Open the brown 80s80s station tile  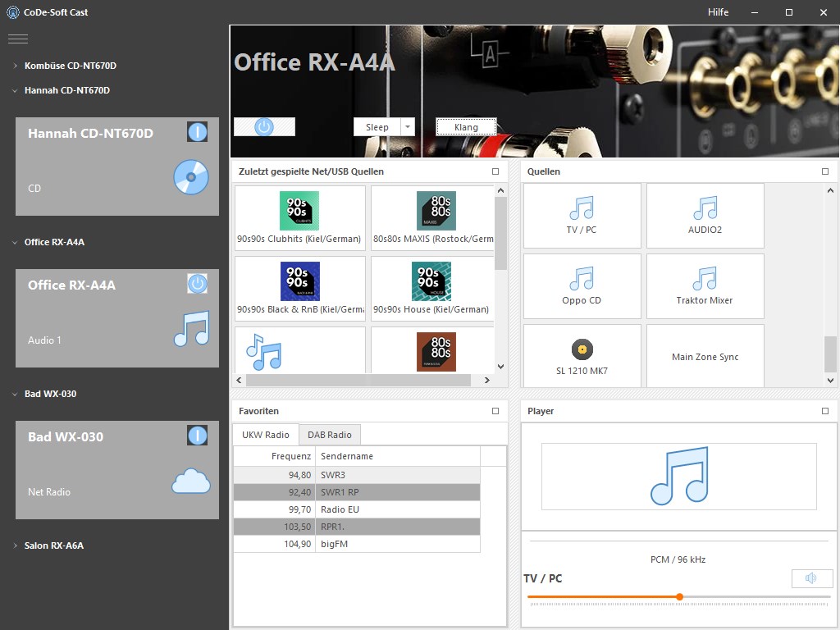[x=432, y=350]
